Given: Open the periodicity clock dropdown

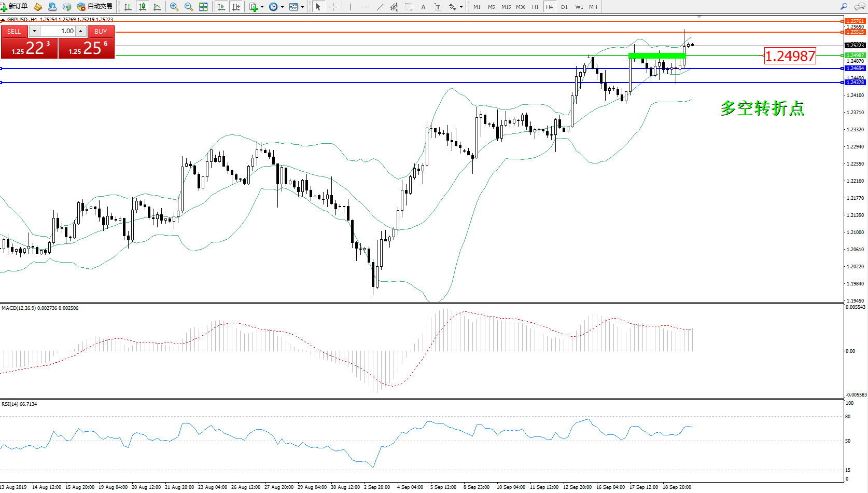Looking at the screenshot, I should tap(282, 7).
